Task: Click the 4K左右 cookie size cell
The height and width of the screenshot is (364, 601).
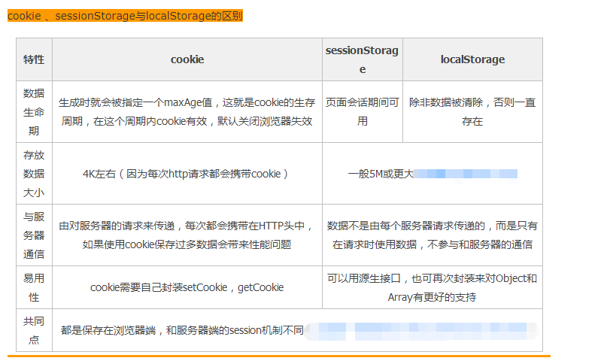Action: [x=187, y=174]
